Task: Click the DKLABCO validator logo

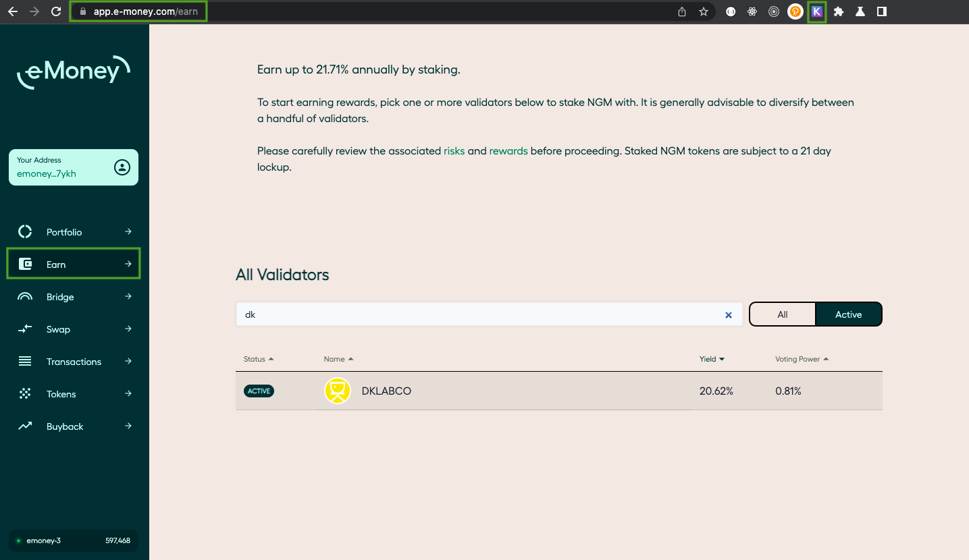Action: [338, 391]
